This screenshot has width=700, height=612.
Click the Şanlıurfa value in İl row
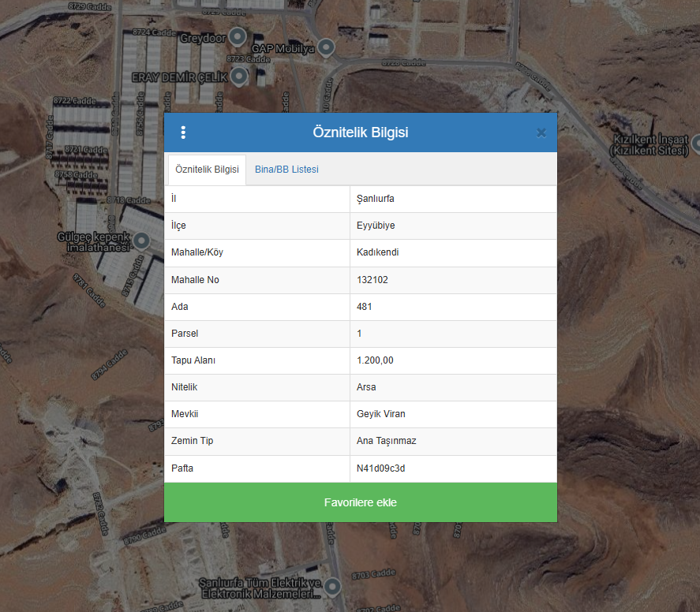(x=375, y=199)
